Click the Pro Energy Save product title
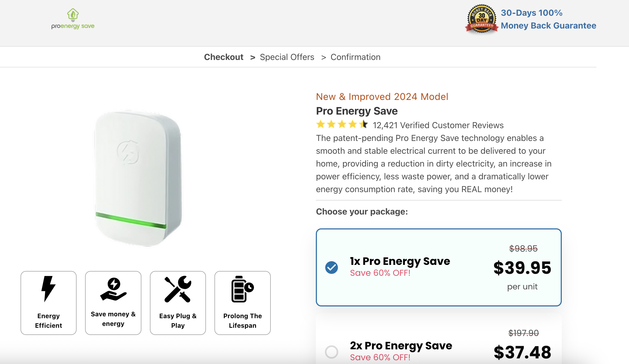Screen dimensions: 629x364 coord(357,111)
